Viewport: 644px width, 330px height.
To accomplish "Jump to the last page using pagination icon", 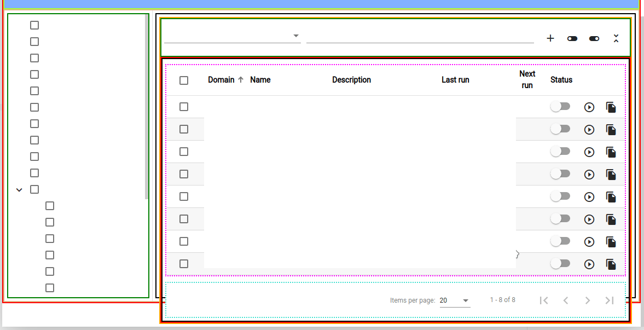I will [x=610, y=300].
